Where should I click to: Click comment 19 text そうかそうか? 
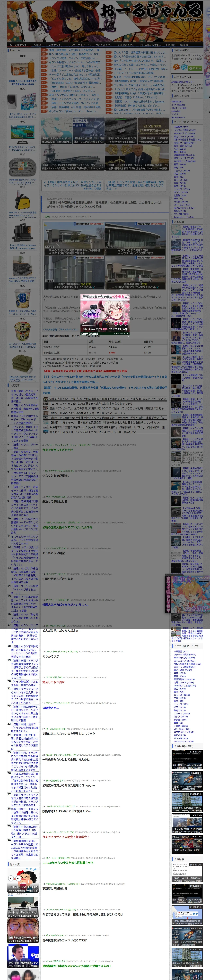[x=51, y=656]
